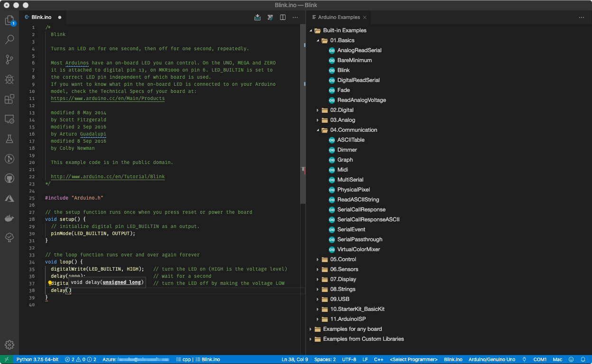The height and width of the screenshot is (364, 592).
Task: Open the Search view in the sidebar
Action: pos(9,40)
